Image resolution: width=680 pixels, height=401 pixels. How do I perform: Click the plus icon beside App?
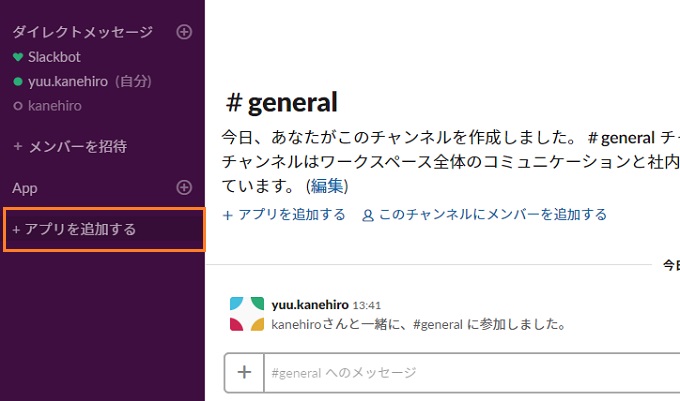point(184,187)
